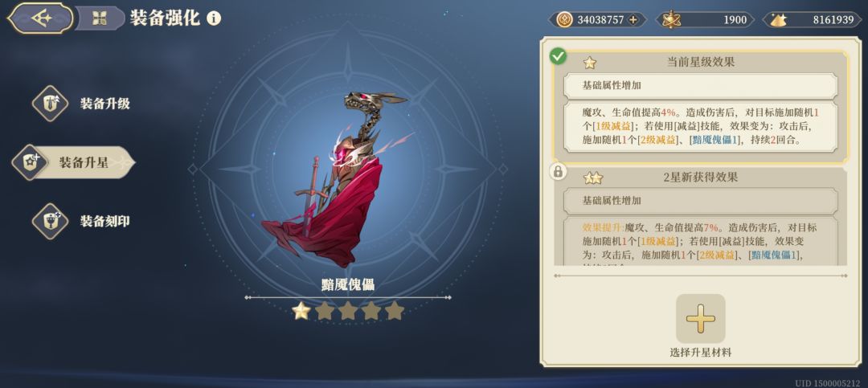The width and height of the screenshot is (868, 388).
Task: Click the 选择升星材料 label
Action: [700, 353]
